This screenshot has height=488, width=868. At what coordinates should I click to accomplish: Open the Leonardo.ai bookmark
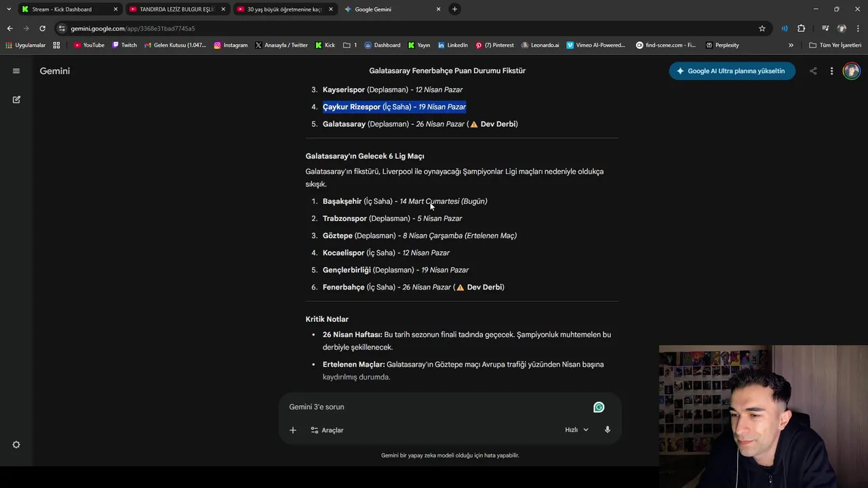540,45
